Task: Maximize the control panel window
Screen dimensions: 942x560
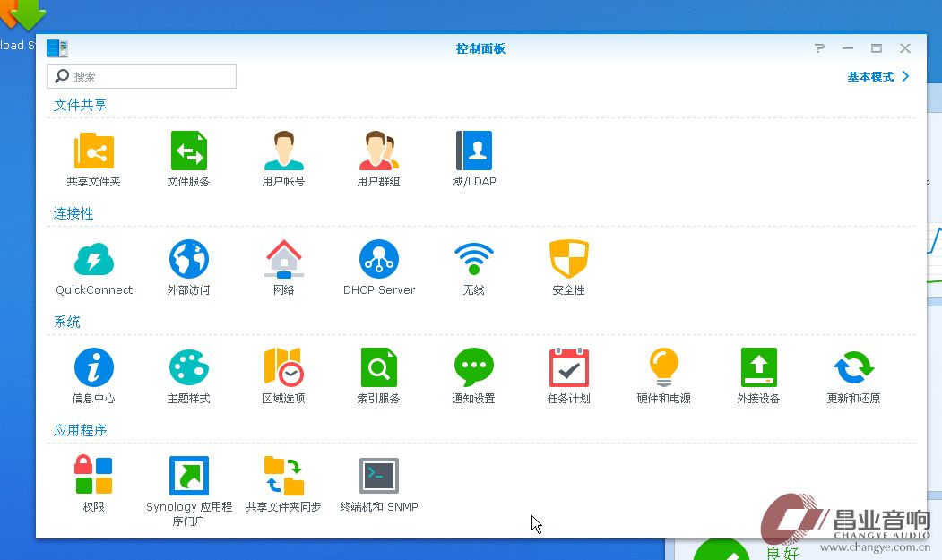Action: (877, 48)
